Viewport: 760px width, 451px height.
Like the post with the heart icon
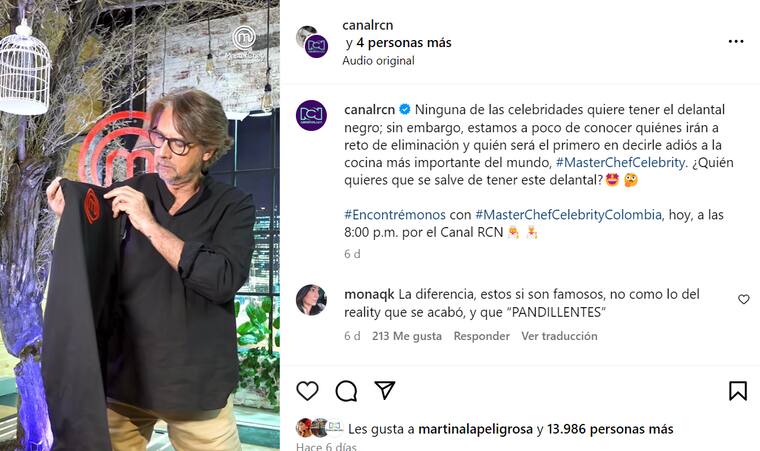coord(307,391)
